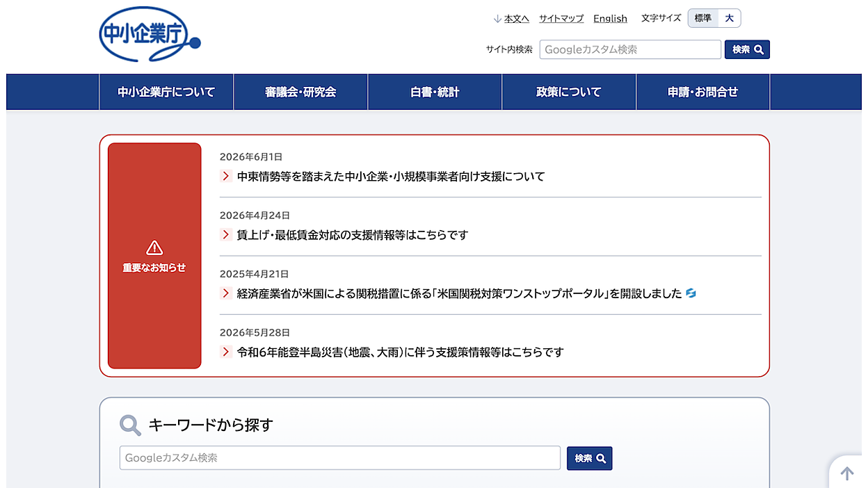The height and width of the screenshot is (488, 868).
Task: Click the 文字サイズ label
Action: point(661,18)
